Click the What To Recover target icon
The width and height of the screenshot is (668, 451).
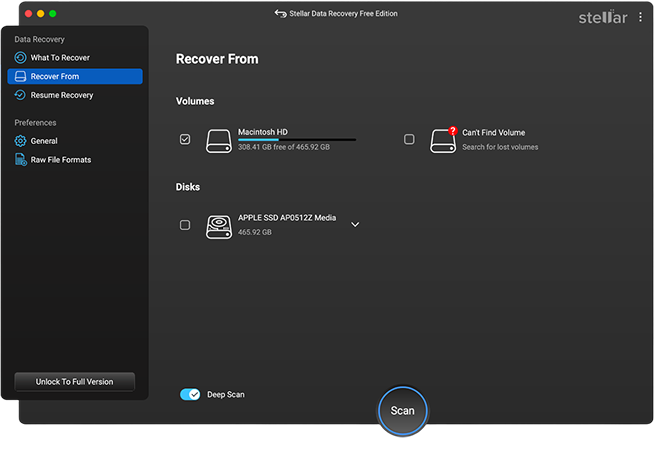[x=20, y=58]
